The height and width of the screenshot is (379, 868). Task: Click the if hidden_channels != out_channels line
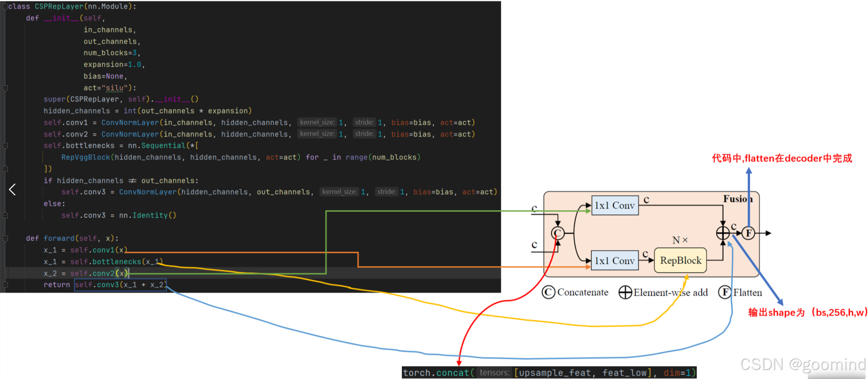(121, 181)
